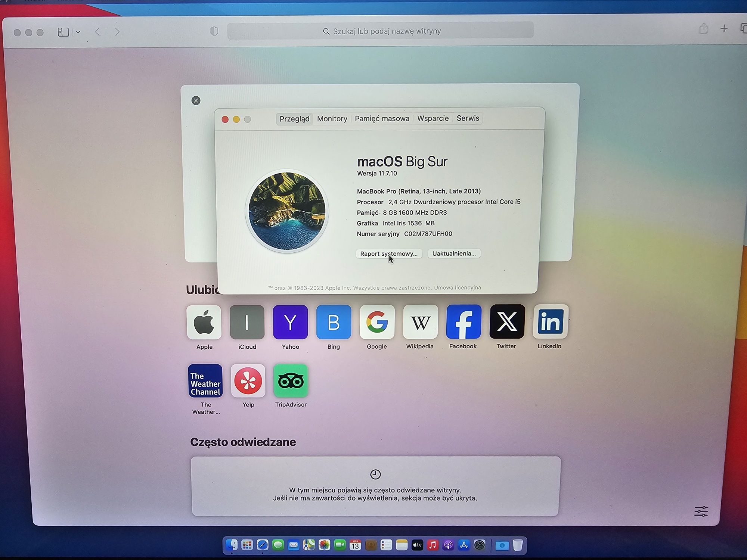
Task: Open Podcasts from the Dock
Action: (x=448, y=545)
